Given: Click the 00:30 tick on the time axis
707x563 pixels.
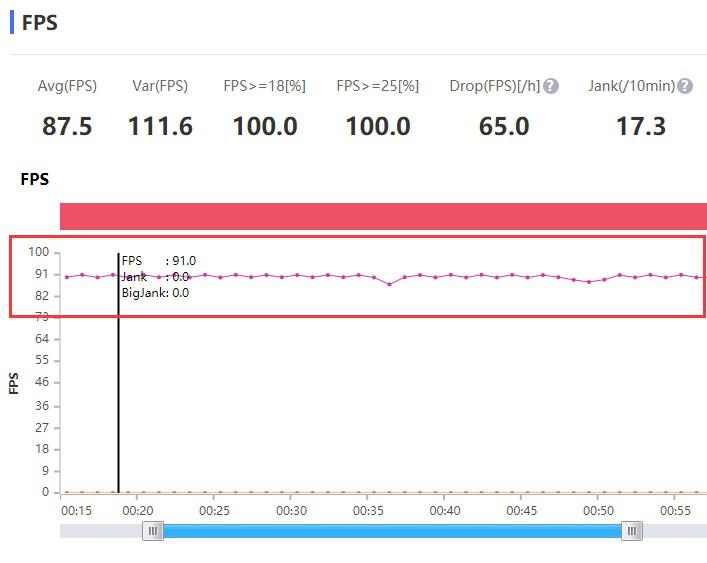Looking at the screenshot, I should [x=291, y=510].
